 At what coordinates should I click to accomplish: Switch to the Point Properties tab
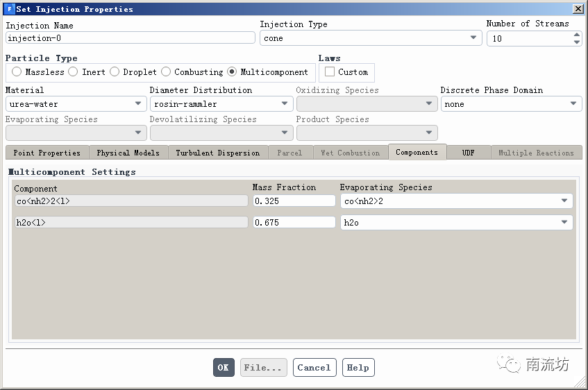point(47,153)
